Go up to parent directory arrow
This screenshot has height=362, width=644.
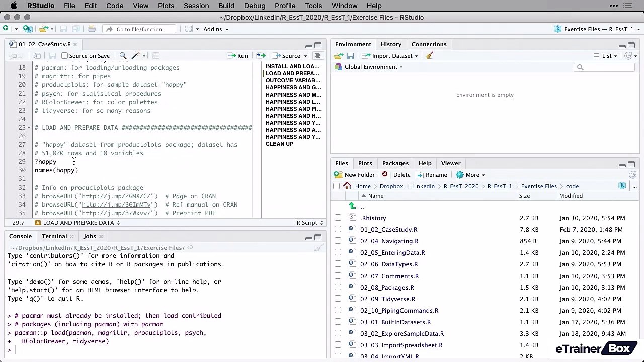(352, 206)
